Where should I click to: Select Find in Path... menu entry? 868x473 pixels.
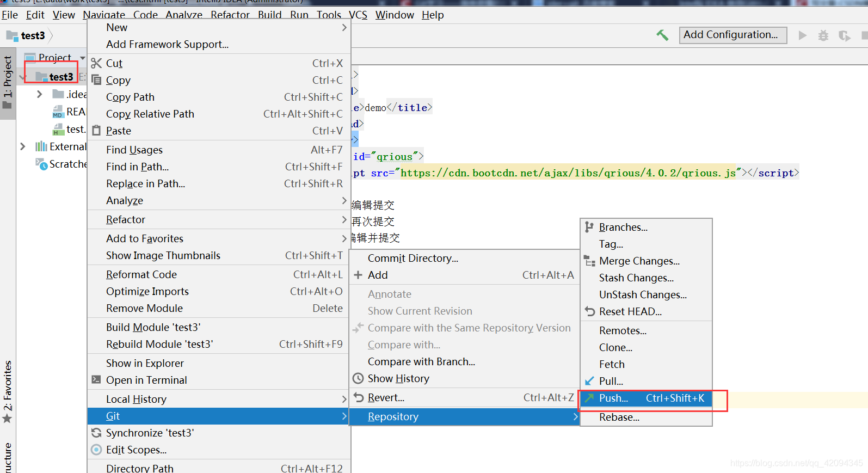tap(218, 167)
